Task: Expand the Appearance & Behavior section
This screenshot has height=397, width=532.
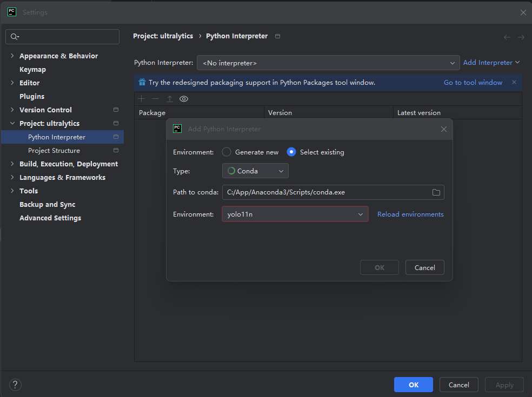Action: [x=12, y=56]
